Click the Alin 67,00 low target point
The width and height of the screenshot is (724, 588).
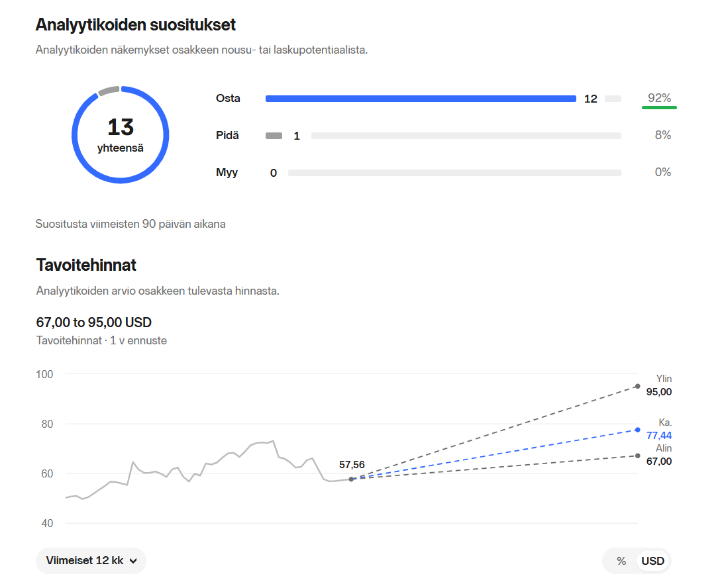tap(638, 456)
